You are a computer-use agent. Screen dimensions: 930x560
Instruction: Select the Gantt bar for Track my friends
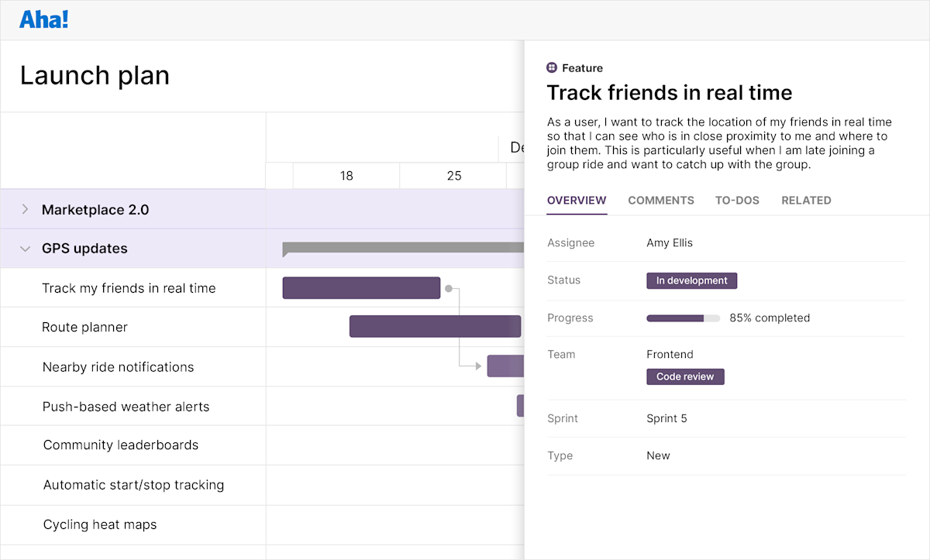361,287
